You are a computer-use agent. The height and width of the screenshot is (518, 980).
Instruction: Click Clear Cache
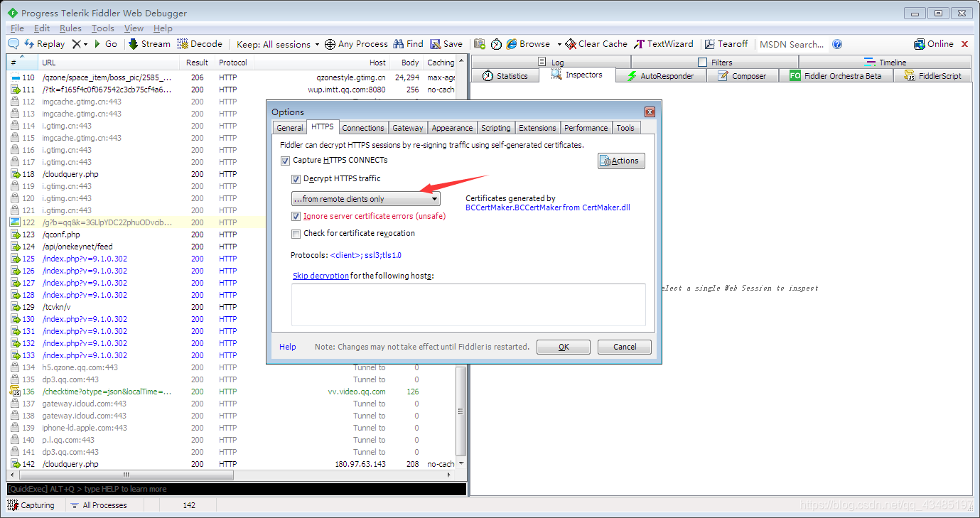tap(597, 44)
